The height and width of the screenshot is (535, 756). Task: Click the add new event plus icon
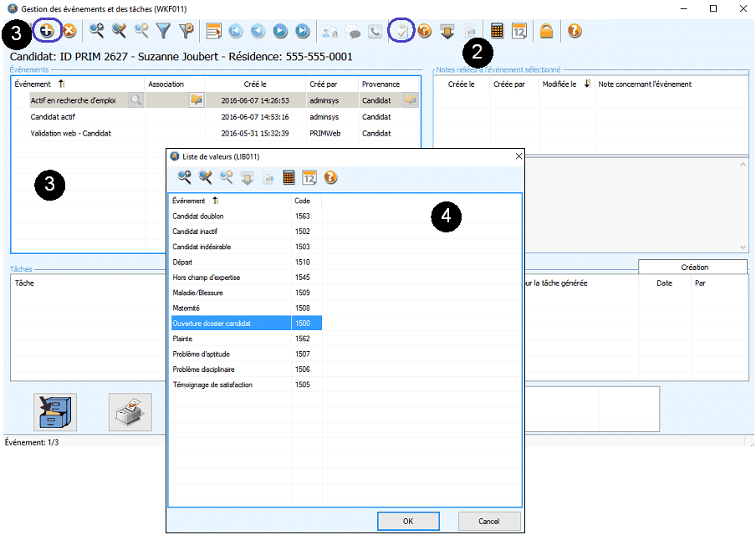click(x=48, y=31)
